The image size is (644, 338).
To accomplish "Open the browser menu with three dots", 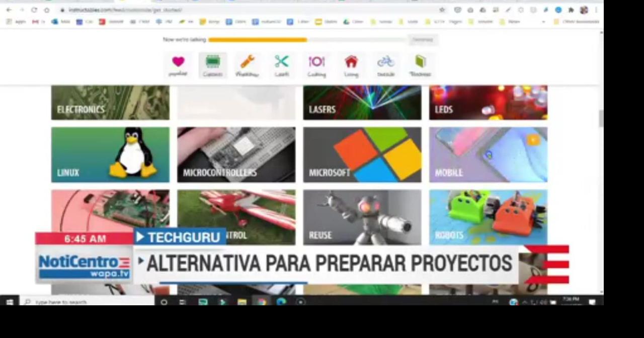I will coord(596,10).
